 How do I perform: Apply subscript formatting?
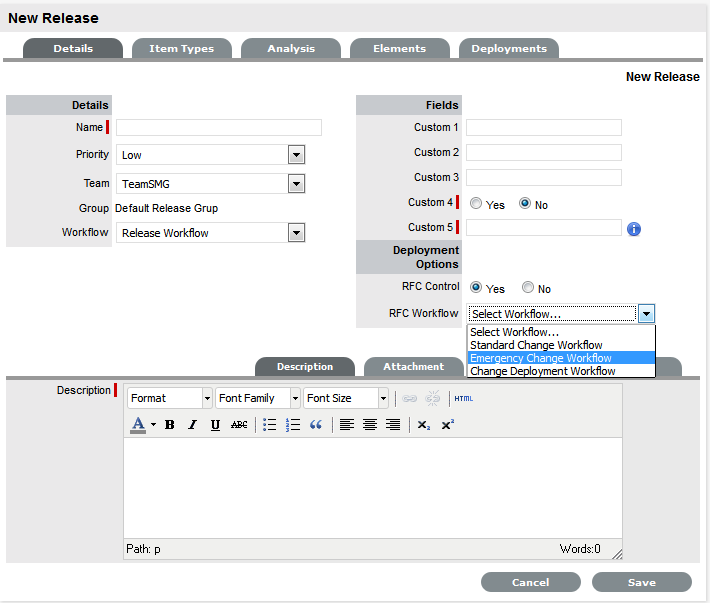pos(424,425)
